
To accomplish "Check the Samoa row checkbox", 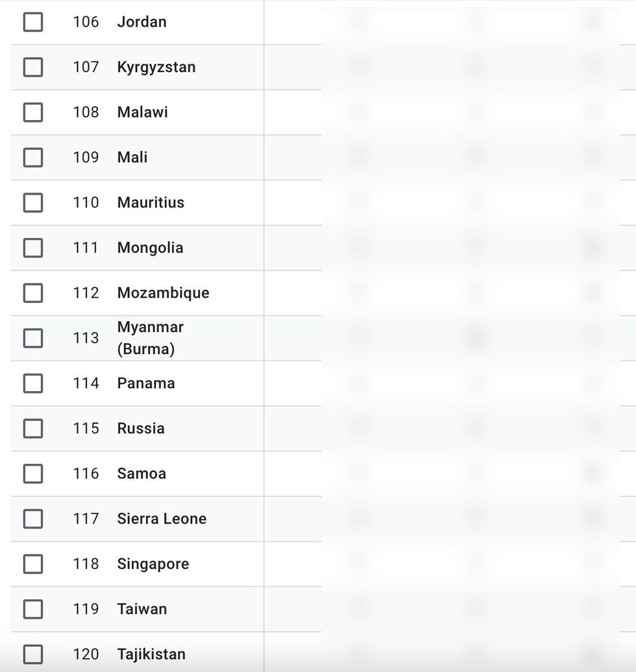I will tap(33, 474).
